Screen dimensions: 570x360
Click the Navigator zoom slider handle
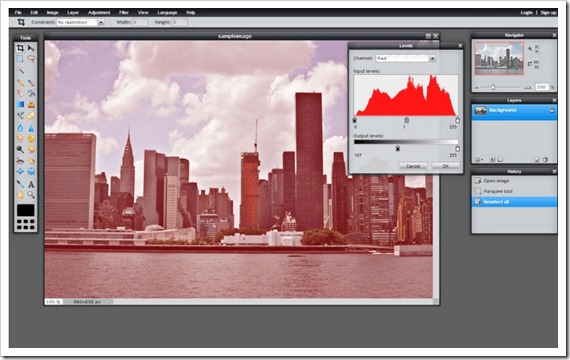coord(493,87)
